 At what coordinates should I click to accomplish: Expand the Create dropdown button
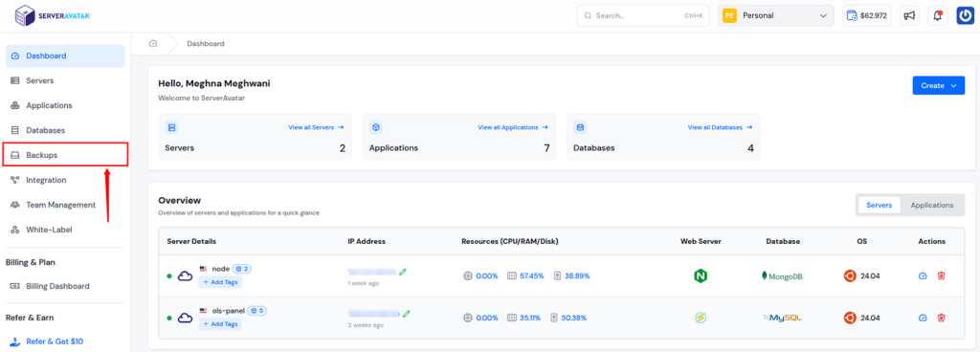(938, 85)
